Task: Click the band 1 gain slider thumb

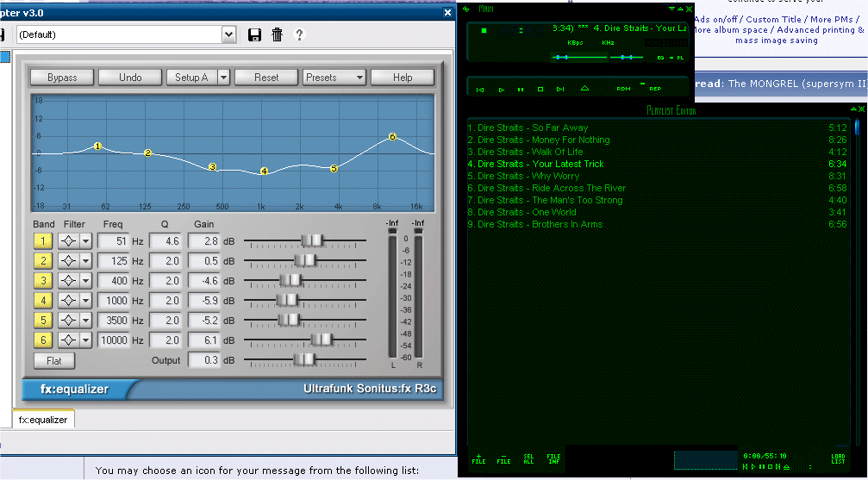Action: (312, 240)
